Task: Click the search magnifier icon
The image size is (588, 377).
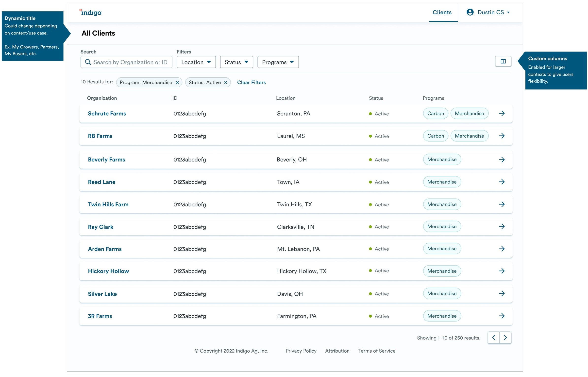Action: click(x=88, y=62)
